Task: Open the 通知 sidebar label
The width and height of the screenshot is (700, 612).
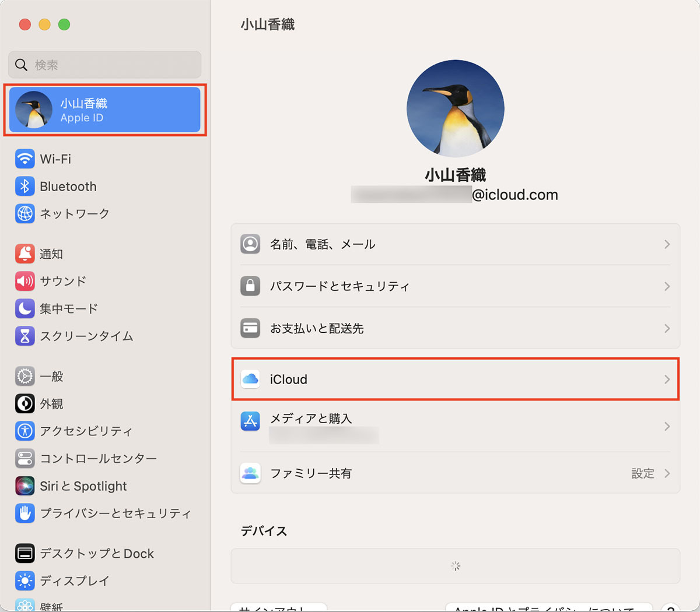Action: pos(51,254)
